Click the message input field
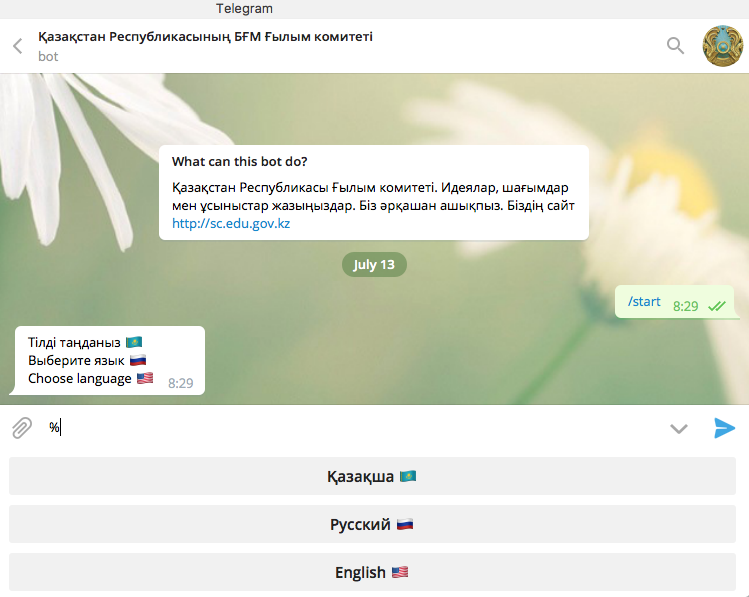Screen dimensions: 749x597 [350, 428]
